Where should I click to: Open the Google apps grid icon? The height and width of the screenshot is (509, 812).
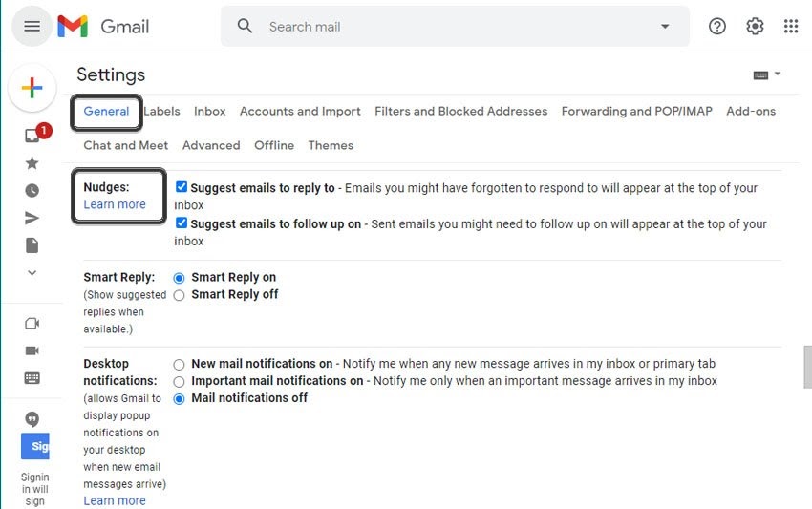coord(791,27)
